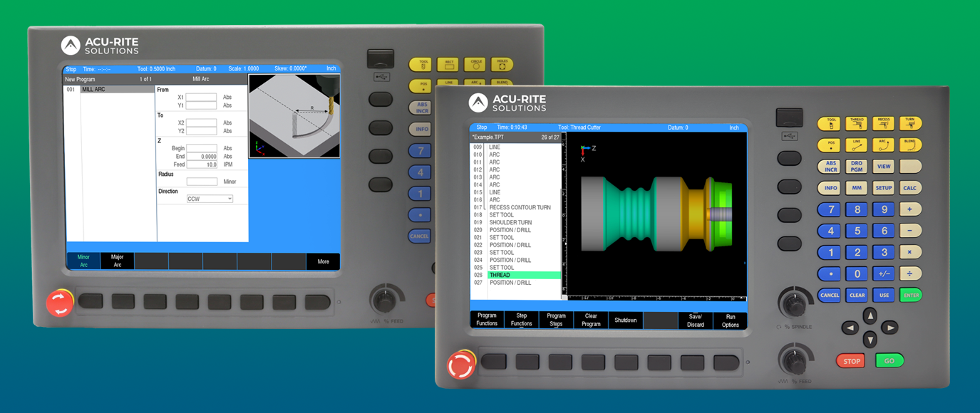The width and height of the screenshot is (980, 413).
Task: Select the RECESS CONTOUR TURN program step
Action: [x=520, y=208]
